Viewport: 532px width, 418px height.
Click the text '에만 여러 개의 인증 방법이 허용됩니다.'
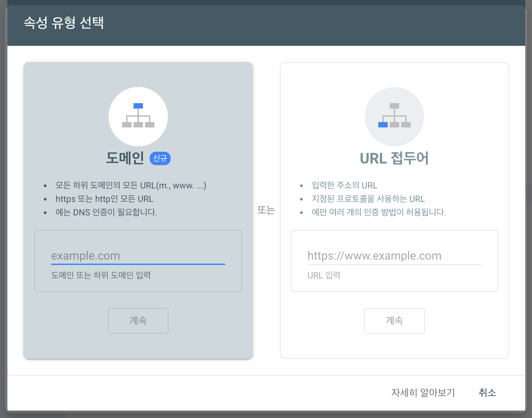pyautogui.click(x=379, y=212)
